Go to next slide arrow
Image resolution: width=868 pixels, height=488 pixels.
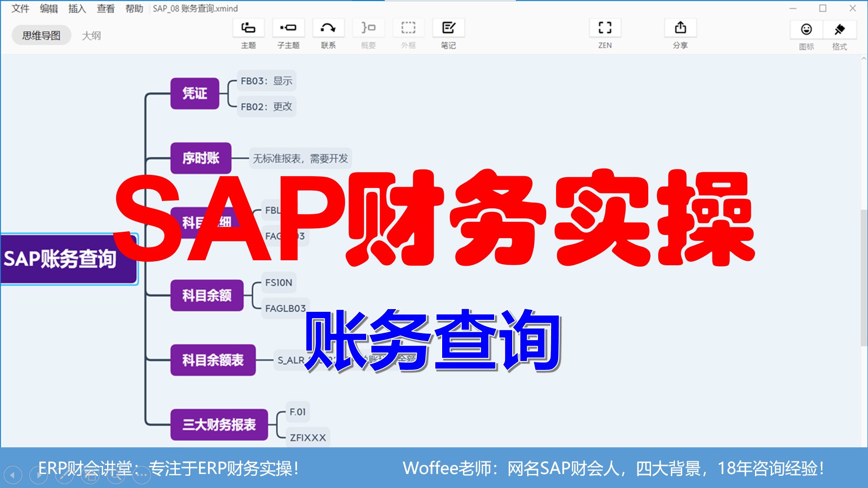pos(38,475)
